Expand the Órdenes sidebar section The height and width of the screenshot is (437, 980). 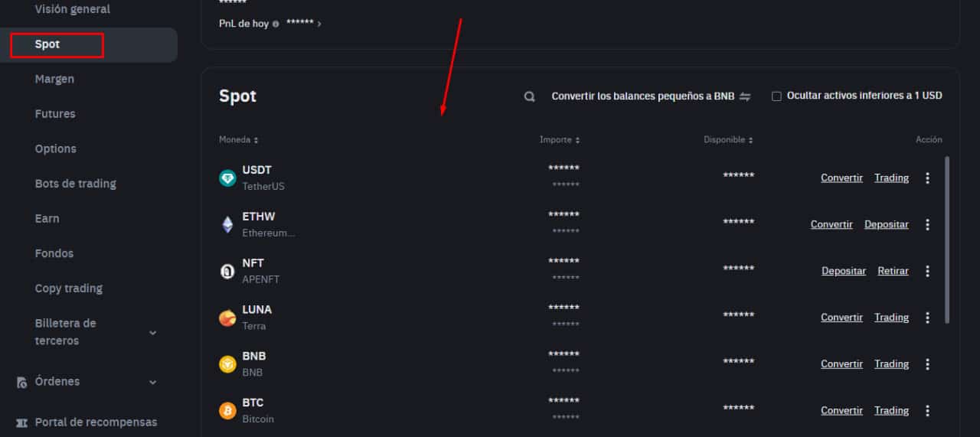click(152, 382)
